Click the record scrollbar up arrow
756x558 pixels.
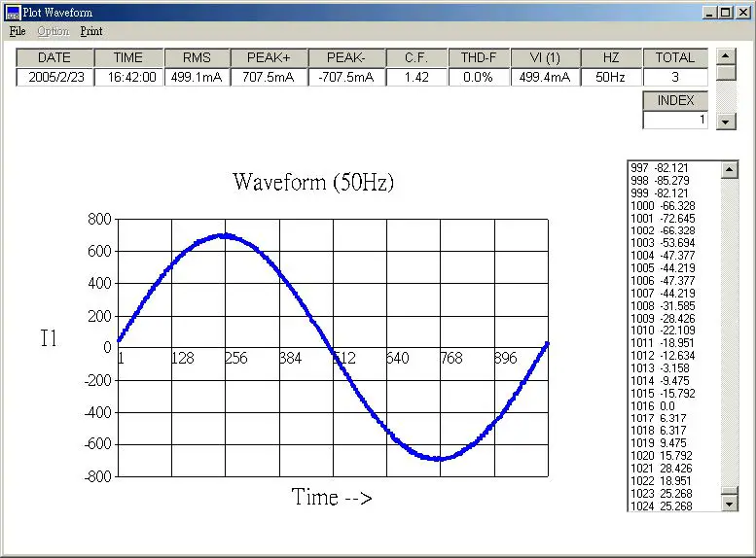[x=726, y=56]
